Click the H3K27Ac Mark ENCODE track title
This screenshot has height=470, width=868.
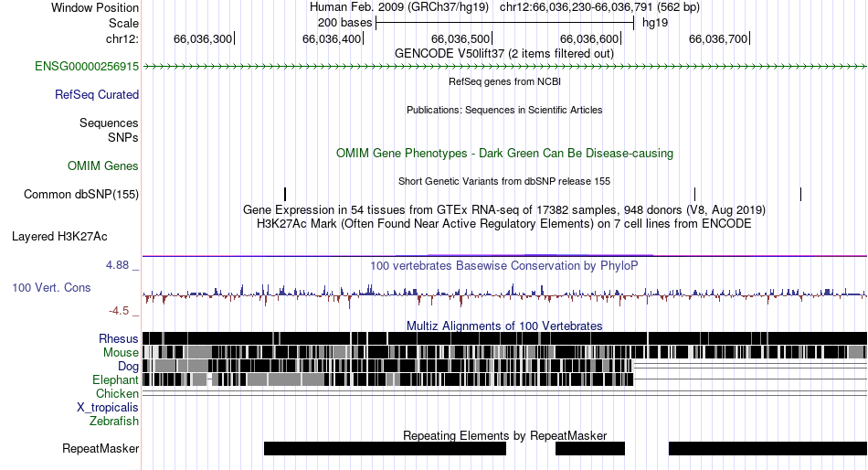pyautogui.click(x=504, y=224)
